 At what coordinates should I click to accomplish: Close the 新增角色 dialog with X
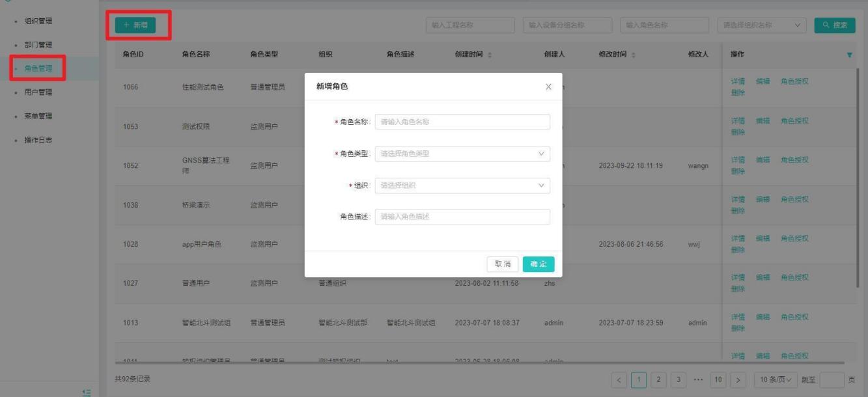pyautogui.click(x=548, y=87)
